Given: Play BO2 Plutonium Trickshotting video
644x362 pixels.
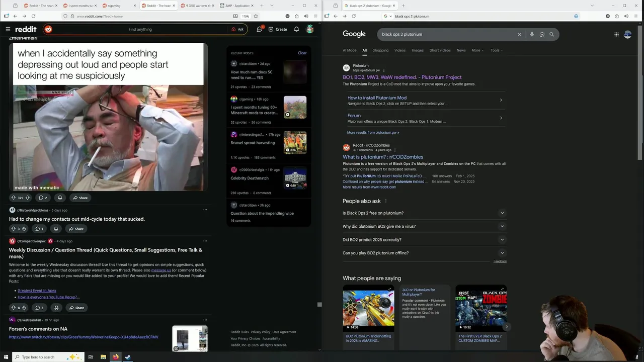Looking at the screenshot, I should [368, 308].
